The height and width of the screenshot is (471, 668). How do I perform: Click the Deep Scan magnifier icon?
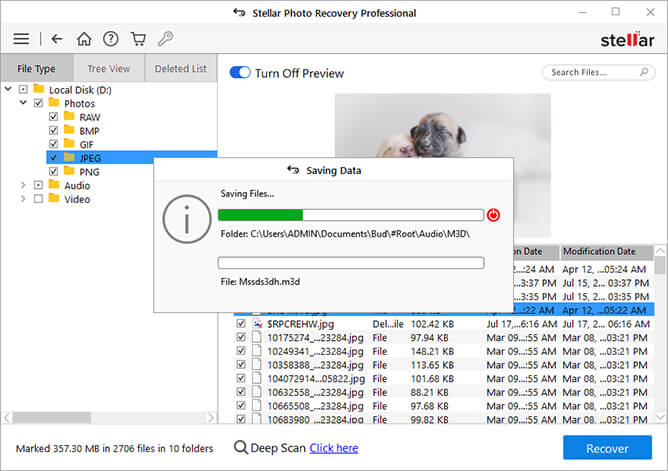tap(241, 448)
